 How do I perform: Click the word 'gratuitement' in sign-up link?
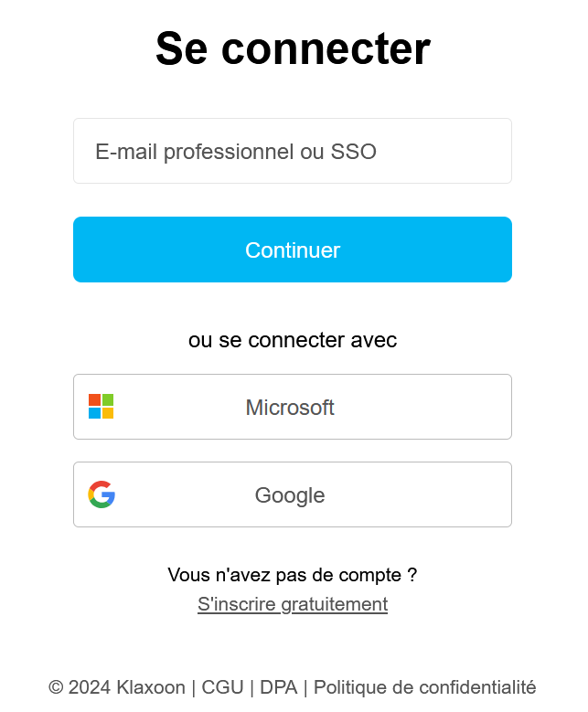(x=335, y=604)
